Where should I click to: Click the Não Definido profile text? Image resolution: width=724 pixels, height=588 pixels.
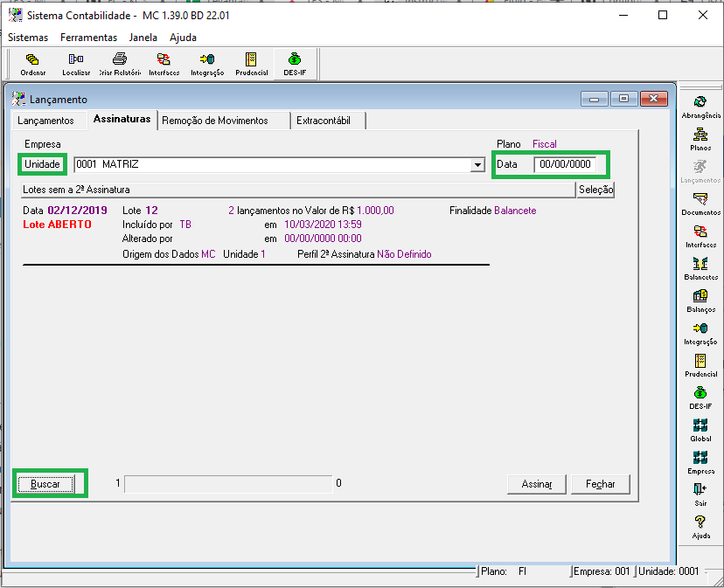pos(404,254)
